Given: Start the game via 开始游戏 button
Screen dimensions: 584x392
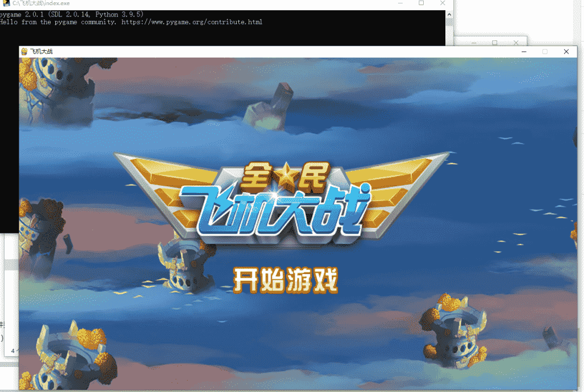Looking at the screenshot, I should [285, 280].
